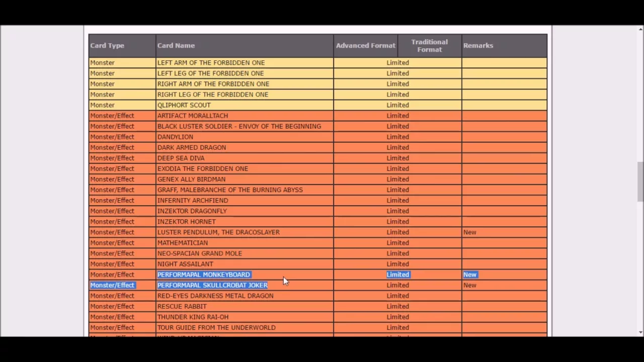The width and height of the screenshot is (644, 362).
Task: Click Limited status in Rescue Rabbit row
Action: tap(398, 306)
